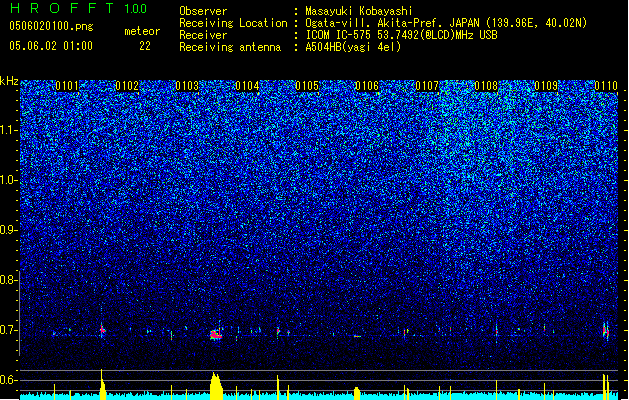This screenshot has width=629, height=400.
Task: Click the bright meteor echo after 0103
Action: click(x=216, y=334)
